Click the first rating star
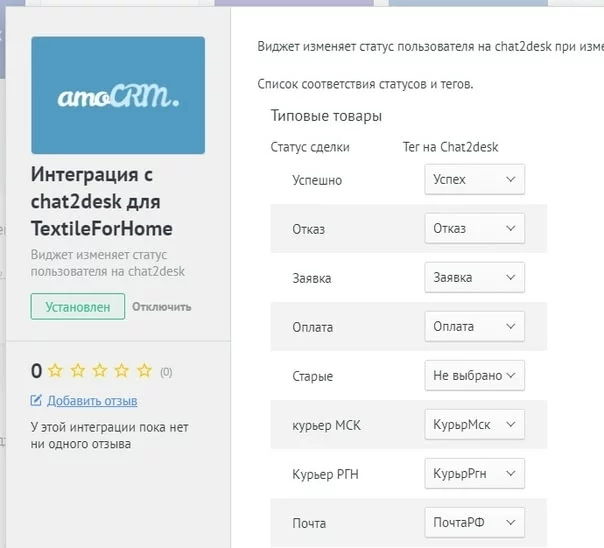 click(x=55, y=371)
